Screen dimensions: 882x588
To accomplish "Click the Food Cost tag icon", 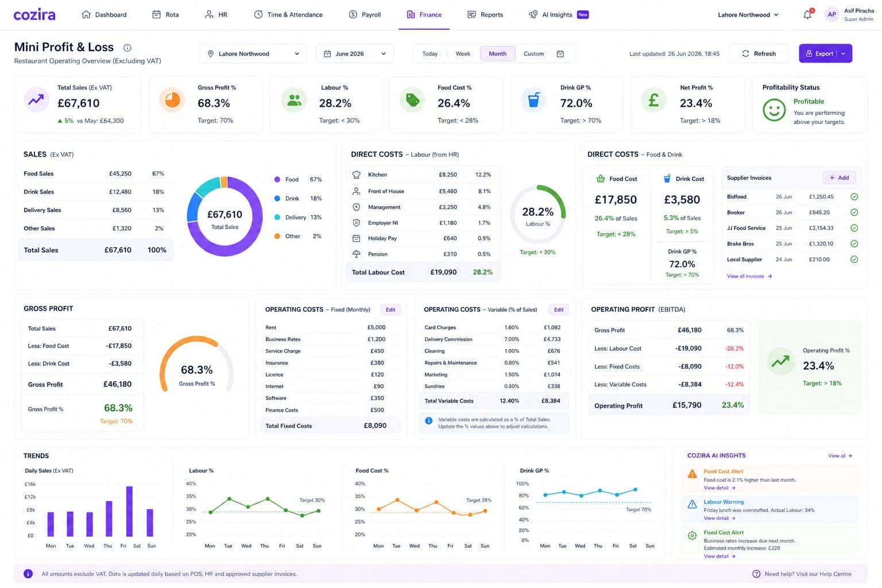I will click(x=412, y=100).
